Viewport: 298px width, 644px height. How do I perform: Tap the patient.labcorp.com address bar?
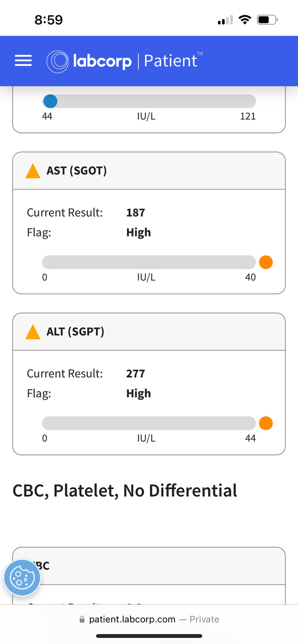(149, 619)
